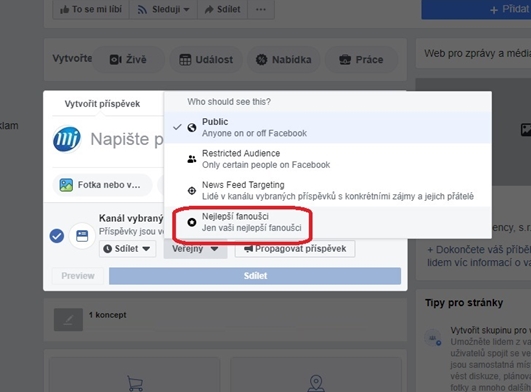Open the Veřejný audience dropdown
Viewport: 531px width, 392px height.
click(x=195, y=249)
